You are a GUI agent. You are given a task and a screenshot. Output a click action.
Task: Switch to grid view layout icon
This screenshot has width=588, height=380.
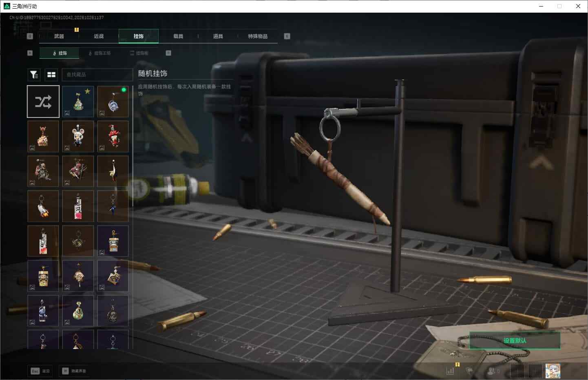(x=51, y=75)
